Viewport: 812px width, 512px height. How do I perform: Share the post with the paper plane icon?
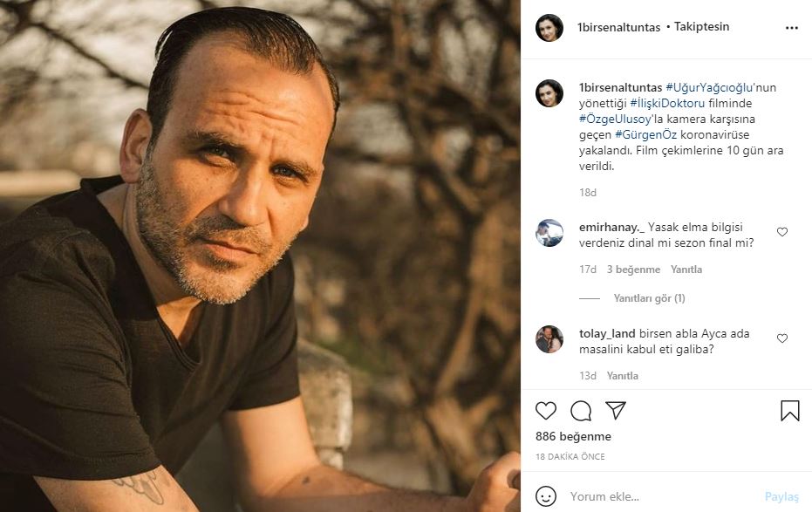[616, 411]
